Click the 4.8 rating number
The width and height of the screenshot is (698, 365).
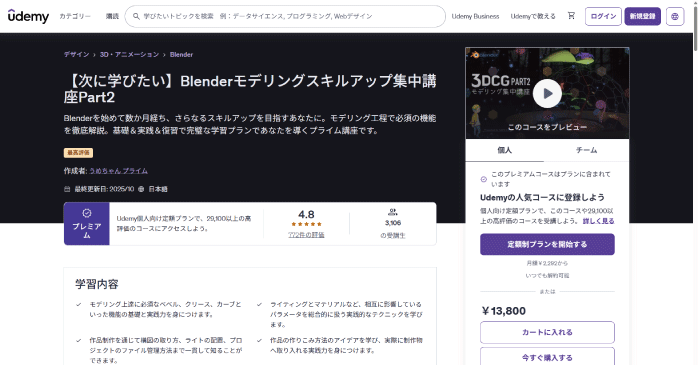tap(306, 214)
